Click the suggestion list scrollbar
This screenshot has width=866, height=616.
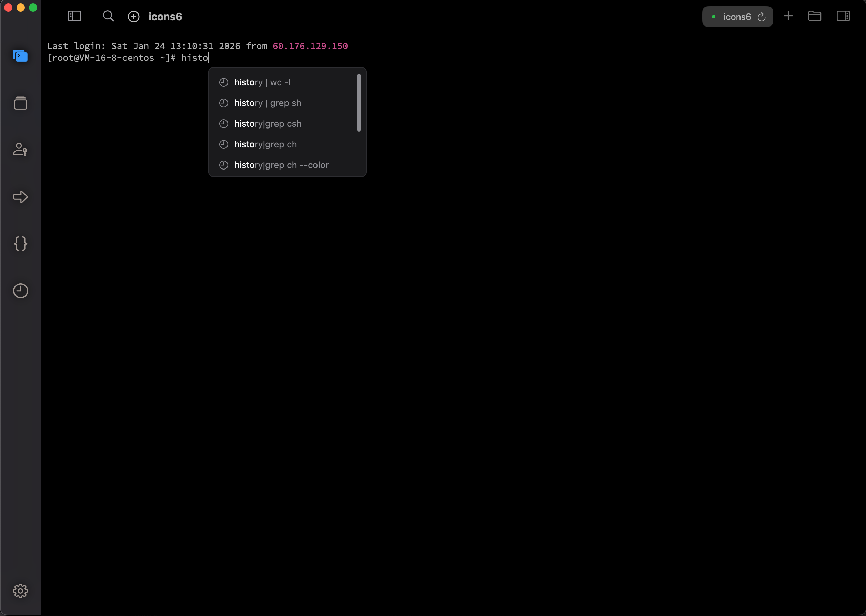tap(359, 103)
